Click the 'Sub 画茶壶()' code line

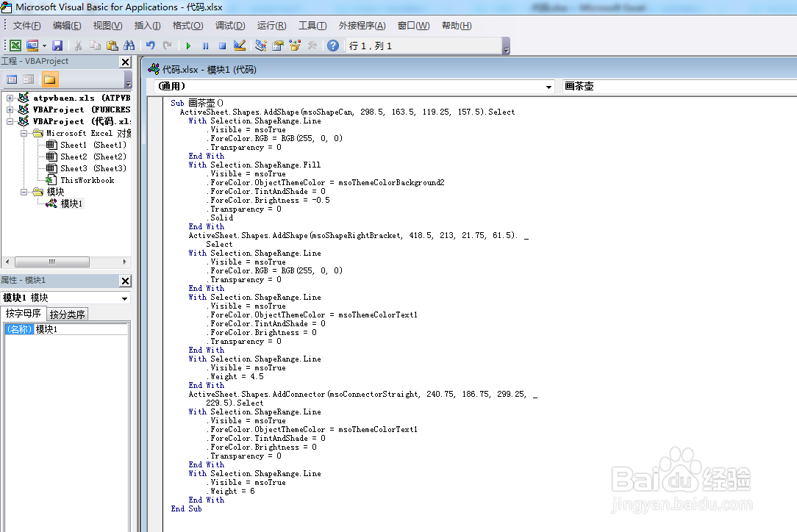(x=197, y=103)
